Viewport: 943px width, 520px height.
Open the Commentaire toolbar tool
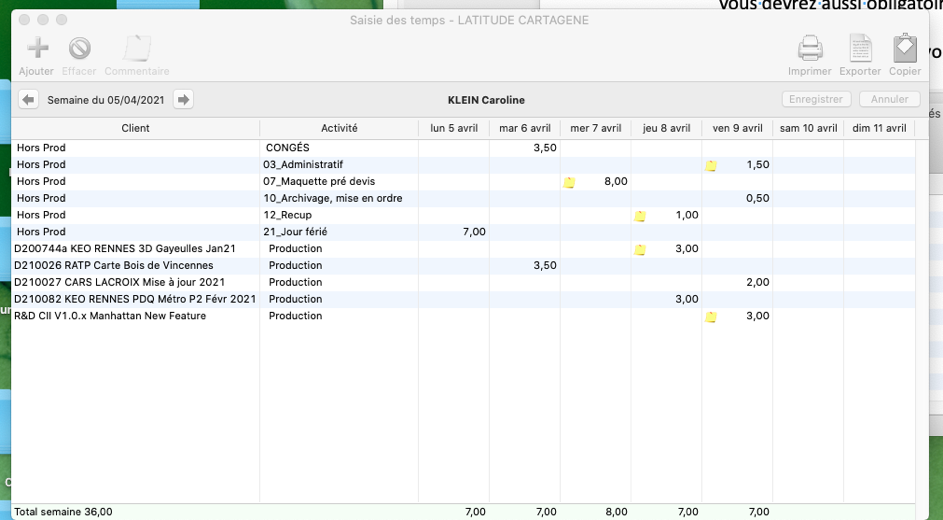(136, 48)
